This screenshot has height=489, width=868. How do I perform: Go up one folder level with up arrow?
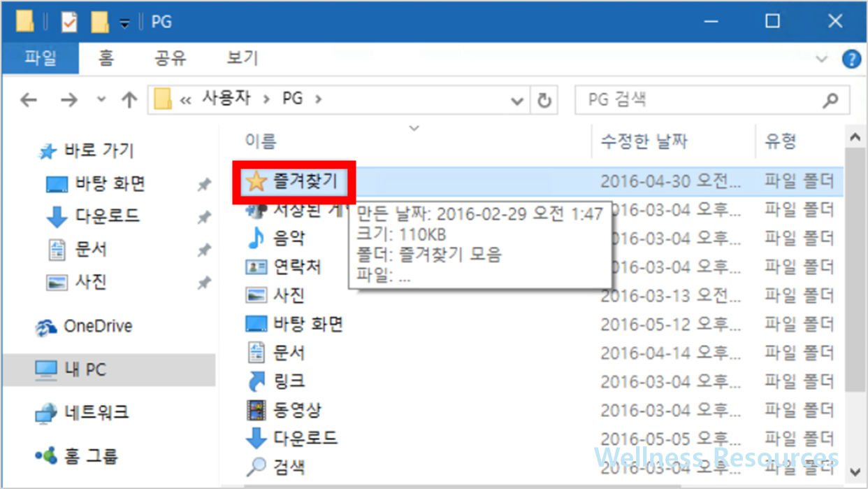(x=129, y=100)
